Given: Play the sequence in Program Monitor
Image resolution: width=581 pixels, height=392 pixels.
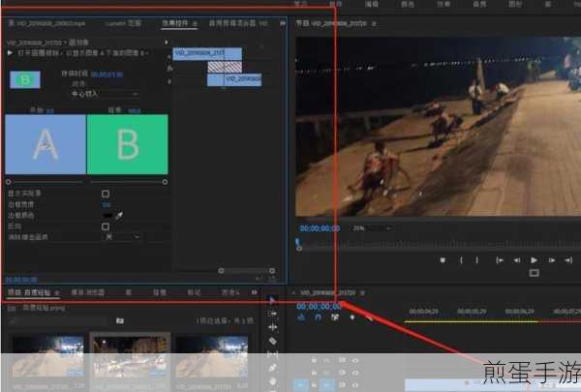Looking at the screenshot, I should (534, 260).
